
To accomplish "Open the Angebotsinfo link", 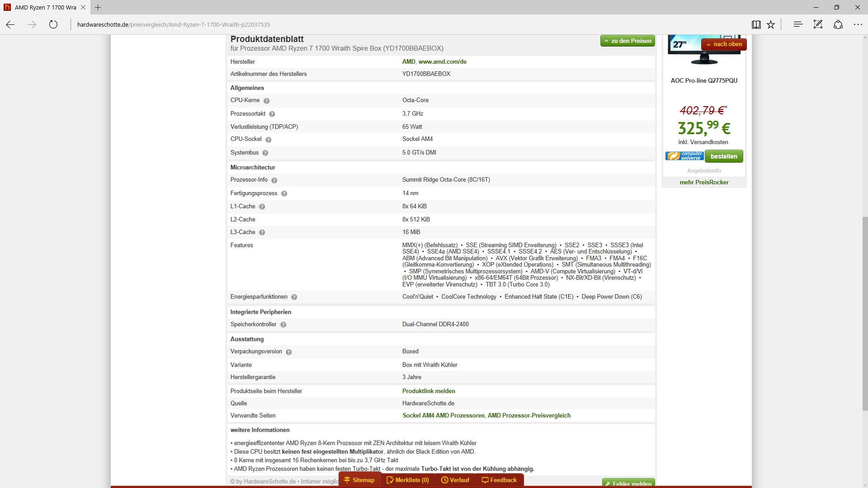I will pos(704,171).
